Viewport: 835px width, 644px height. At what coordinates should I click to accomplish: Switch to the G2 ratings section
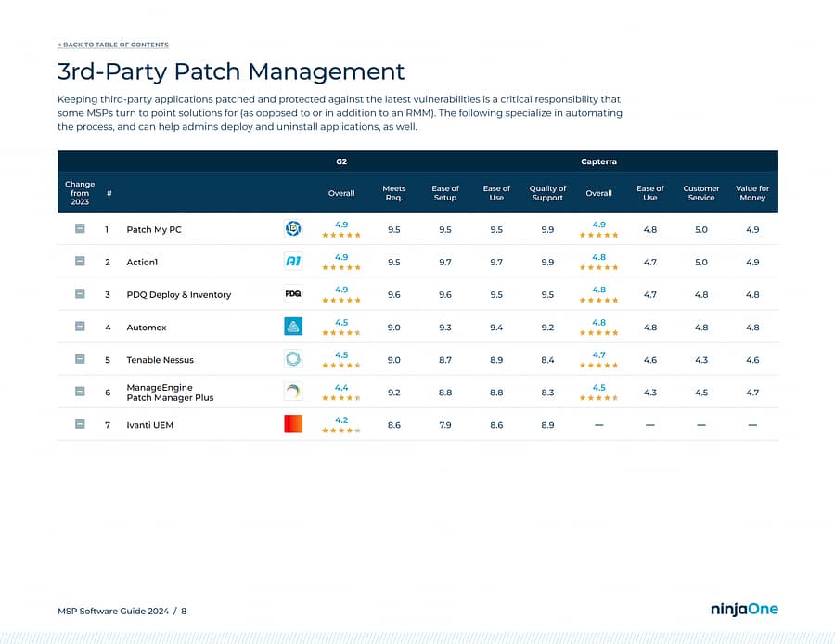point(341,161)
